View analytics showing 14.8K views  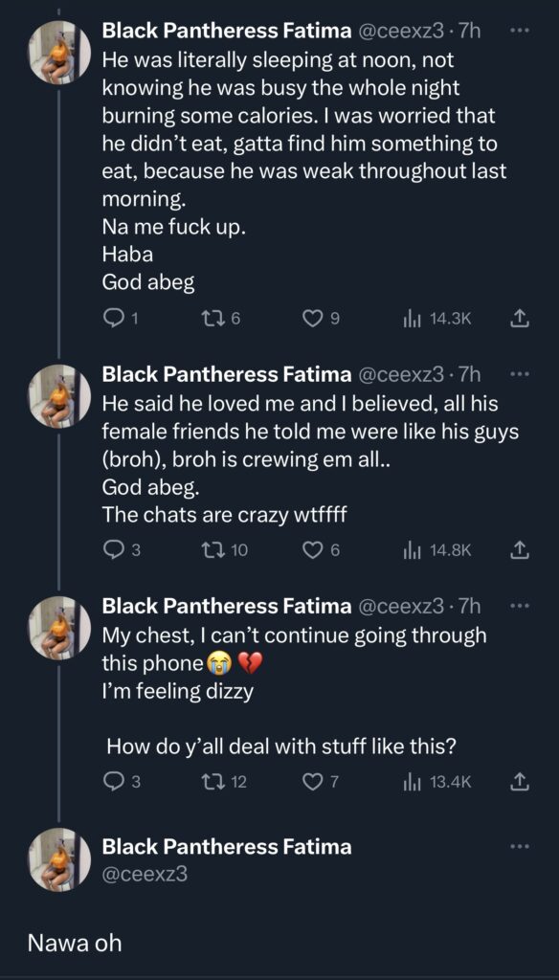coord(414,548)
